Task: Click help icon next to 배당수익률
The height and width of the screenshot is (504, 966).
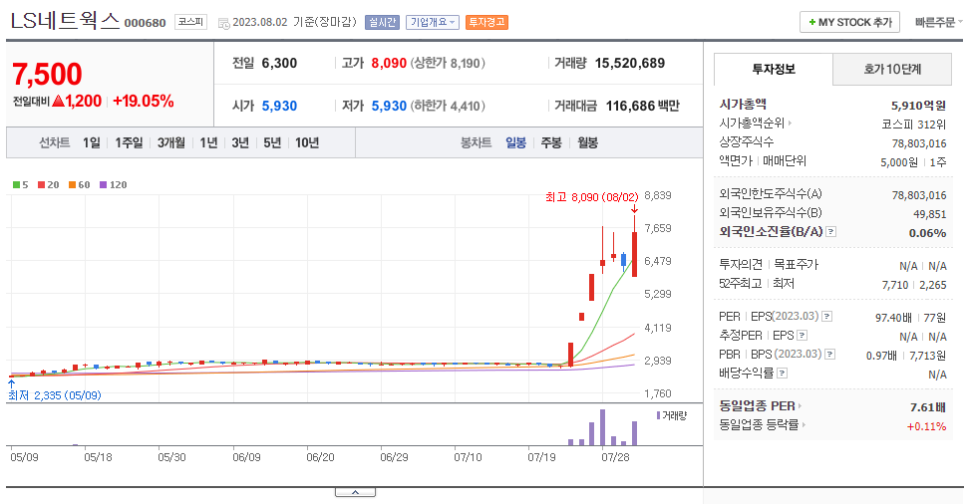Action: (782, 373)
